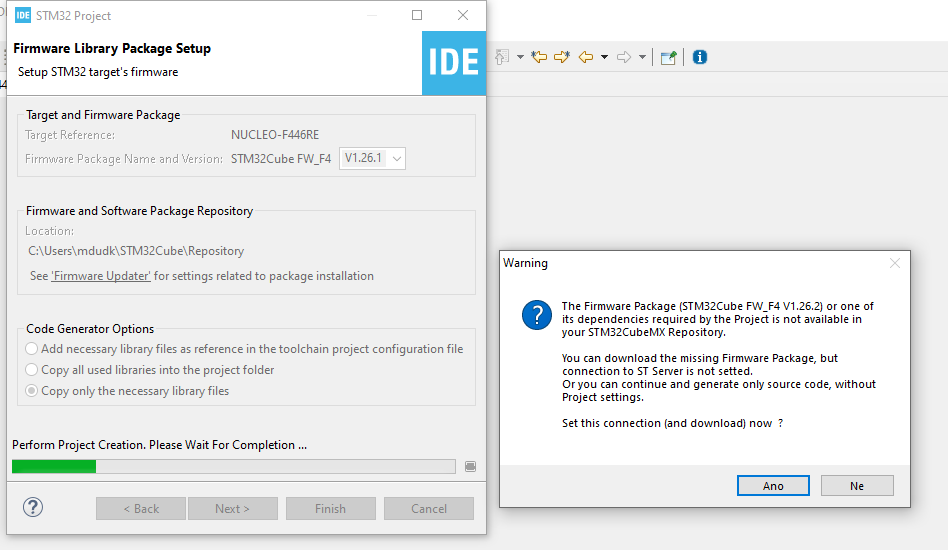Click the Next > button
Screen dimensions: 948x550
[x=233, y=509]
